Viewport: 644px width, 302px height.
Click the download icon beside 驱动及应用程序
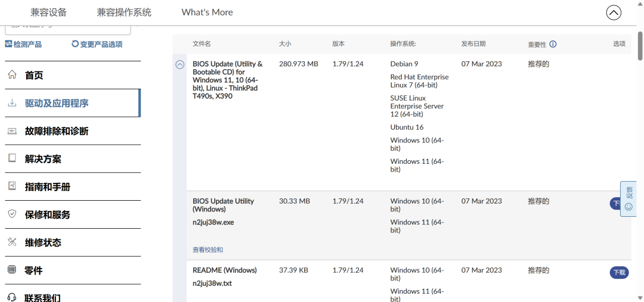pos(13,103)
